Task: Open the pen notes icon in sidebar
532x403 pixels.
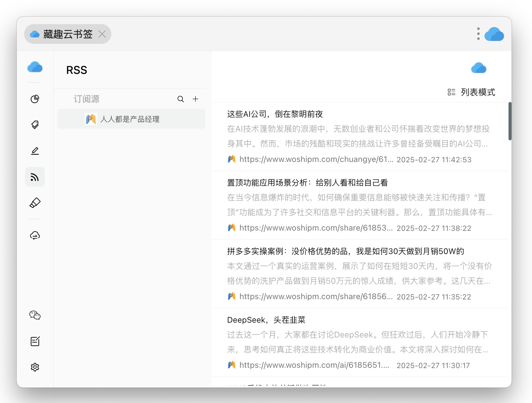Action: [35, 151]
